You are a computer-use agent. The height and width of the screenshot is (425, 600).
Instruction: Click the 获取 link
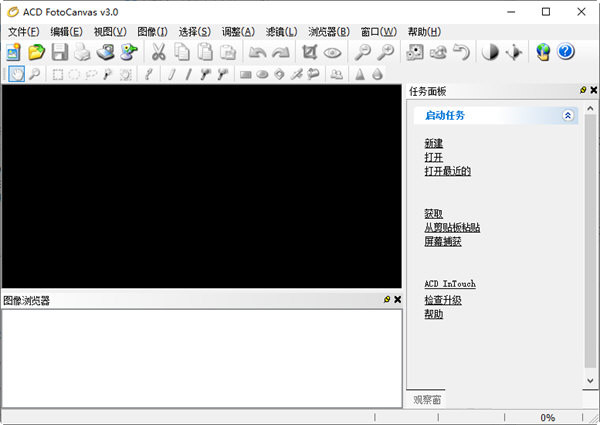(x=434, y=214)
